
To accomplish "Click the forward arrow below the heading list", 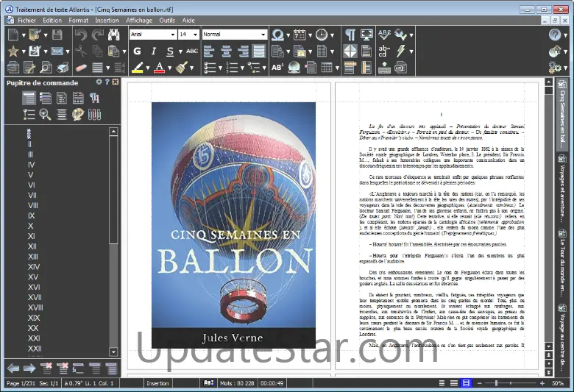I will click(29, 368).
